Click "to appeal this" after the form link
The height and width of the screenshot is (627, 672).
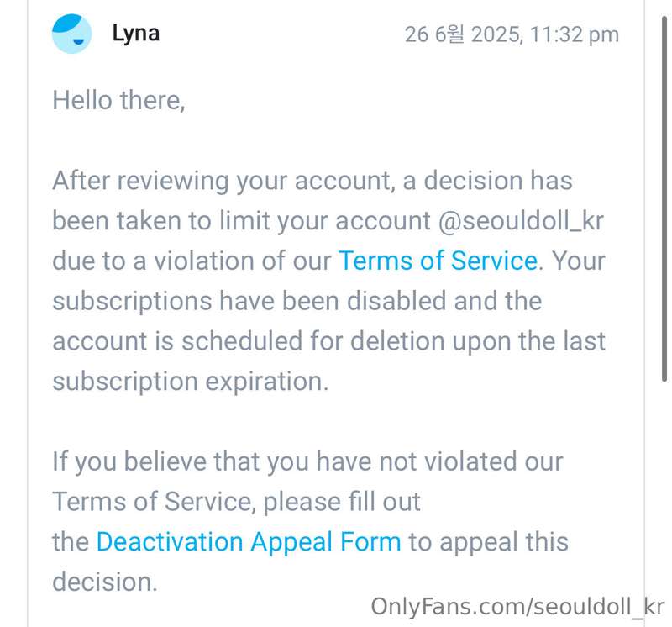pos(489,541)
